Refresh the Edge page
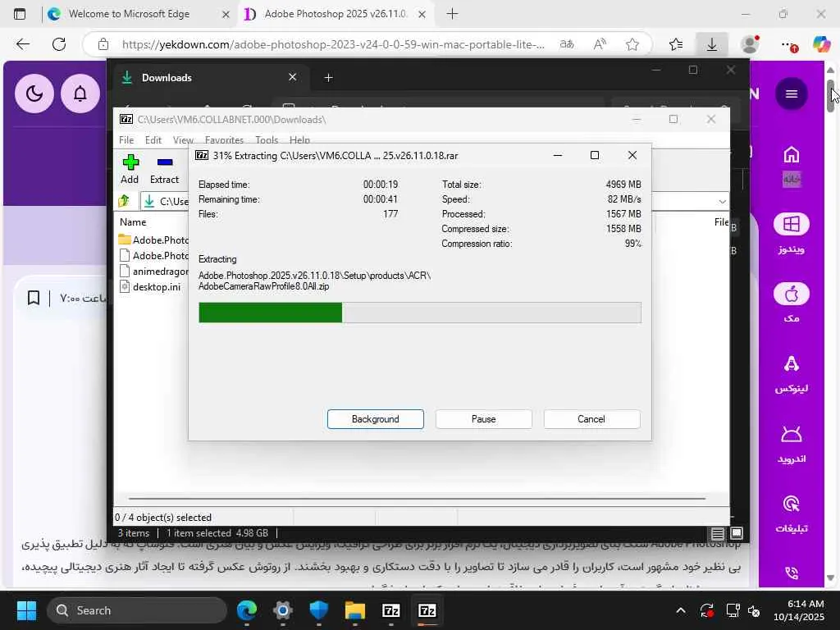The image size is (840, 630). [x=59, y=44]
